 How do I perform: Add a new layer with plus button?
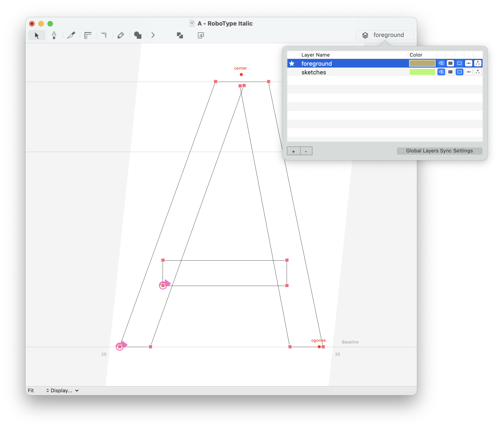pyautogui.click(x=294, y=151)
